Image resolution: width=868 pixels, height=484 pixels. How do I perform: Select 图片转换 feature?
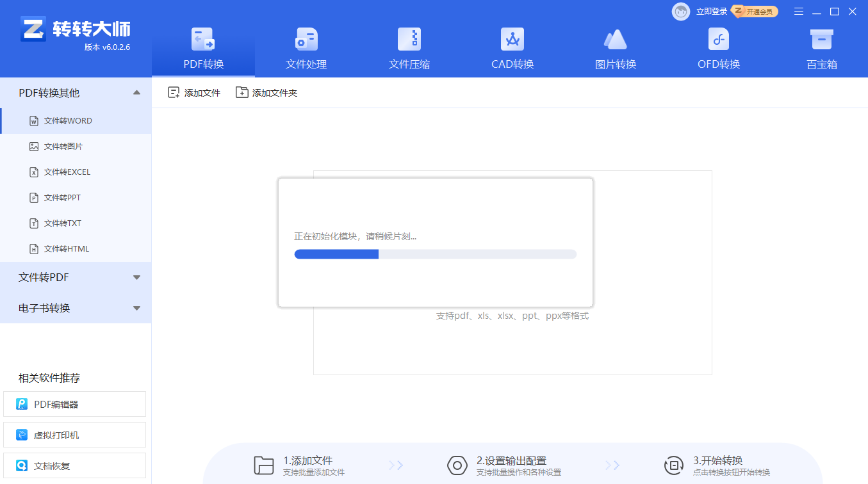[615, 48]
